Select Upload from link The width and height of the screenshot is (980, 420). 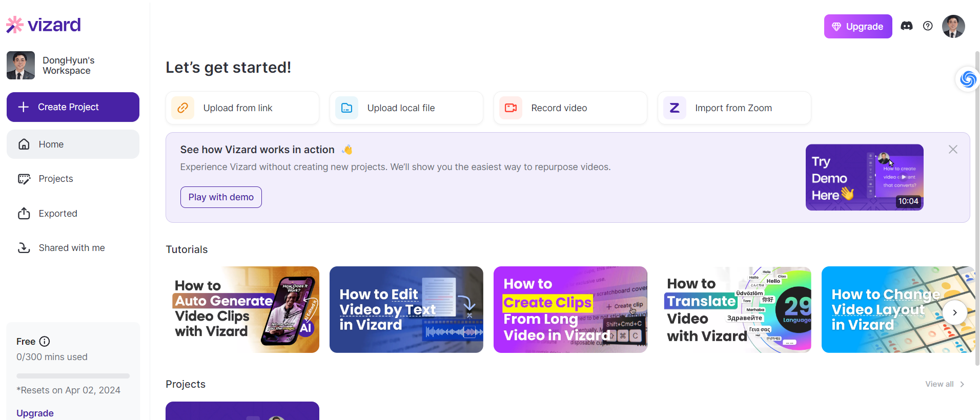click(x=242, y=108)
